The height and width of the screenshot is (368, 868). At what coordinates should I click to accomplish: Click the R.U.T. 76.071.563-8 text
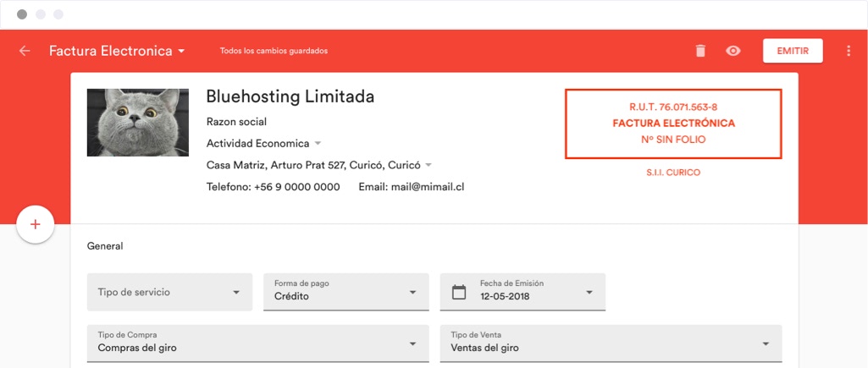[673, 107]
